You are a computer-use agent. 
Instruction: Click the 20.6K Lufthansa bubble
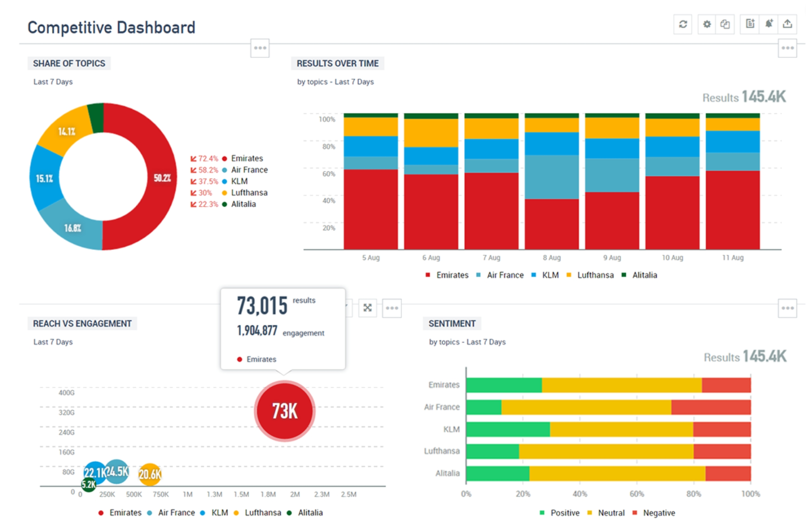(150, 474)
